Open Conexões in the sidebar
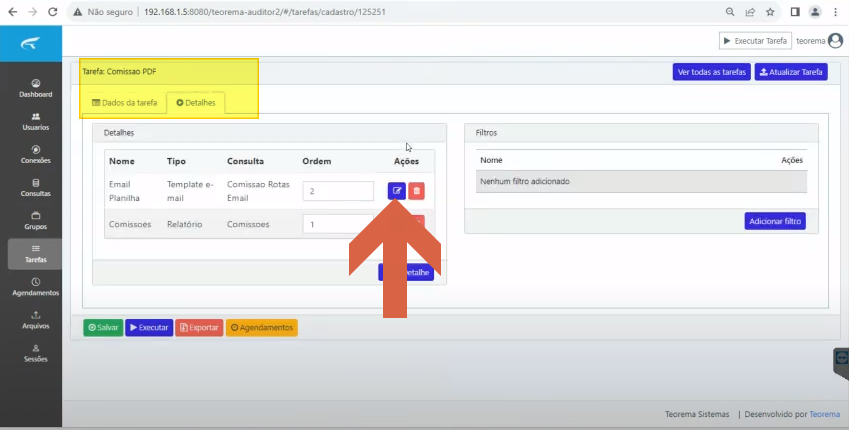Image resolution: width=849 pixels, height=430 pixels. pyautogui.click(x=36, y=155)
